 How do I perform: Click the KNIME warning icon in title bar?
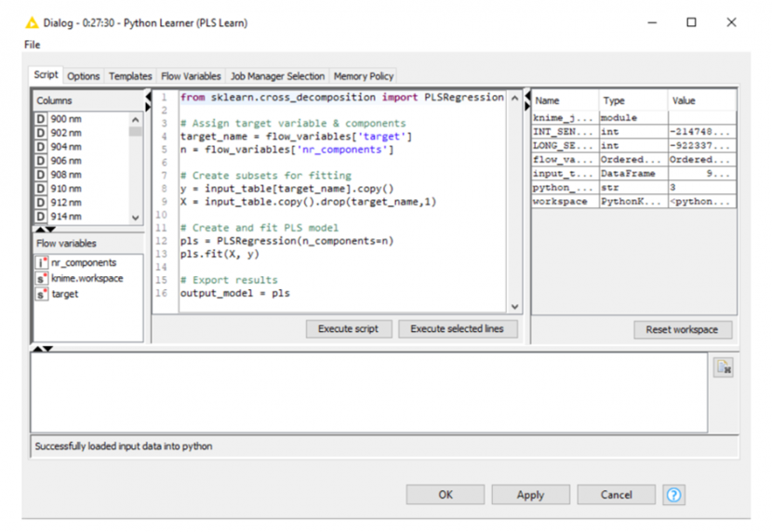pos(32,22)
